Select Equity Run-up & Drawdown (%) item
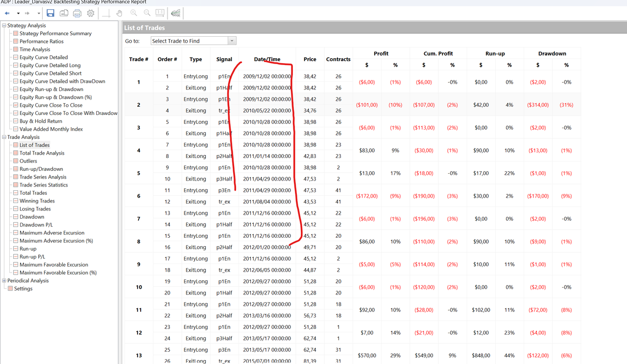The image size is (627, 364). click(56, 97)
